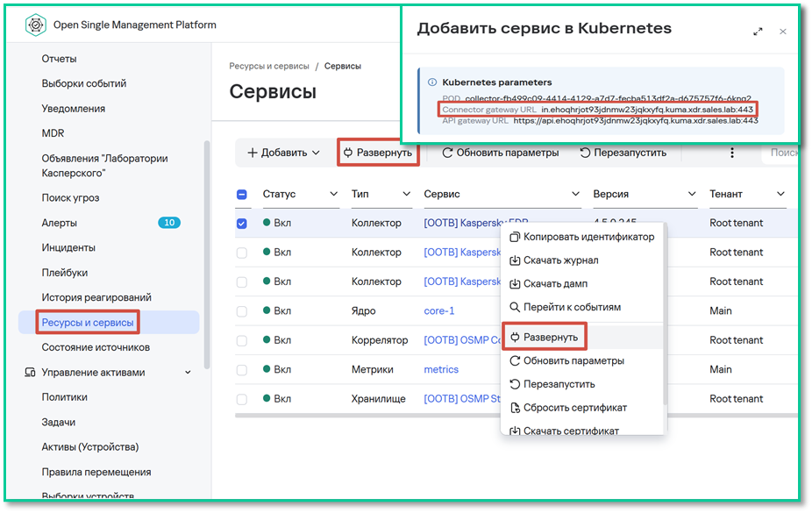The image size is (812, 513).
Task: Toggle the header select-all checkbox
Action: (x=242, y=194)
